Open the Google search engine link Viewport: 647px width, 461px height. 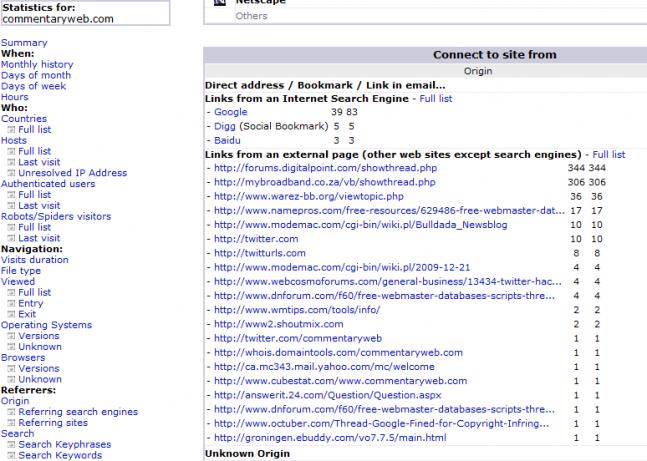pyautogui.click(x=231, y=112)
